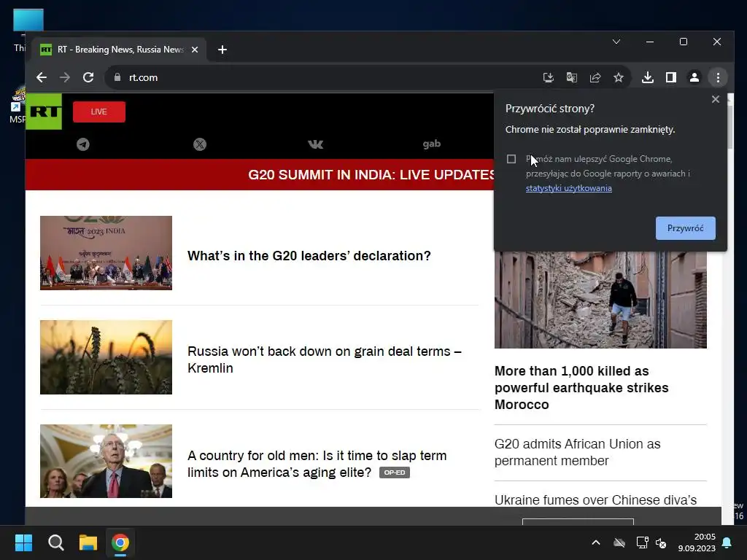Open G20 leaders' declaration thumbnail
Screen dimensions: 747x560
[106, 253]
